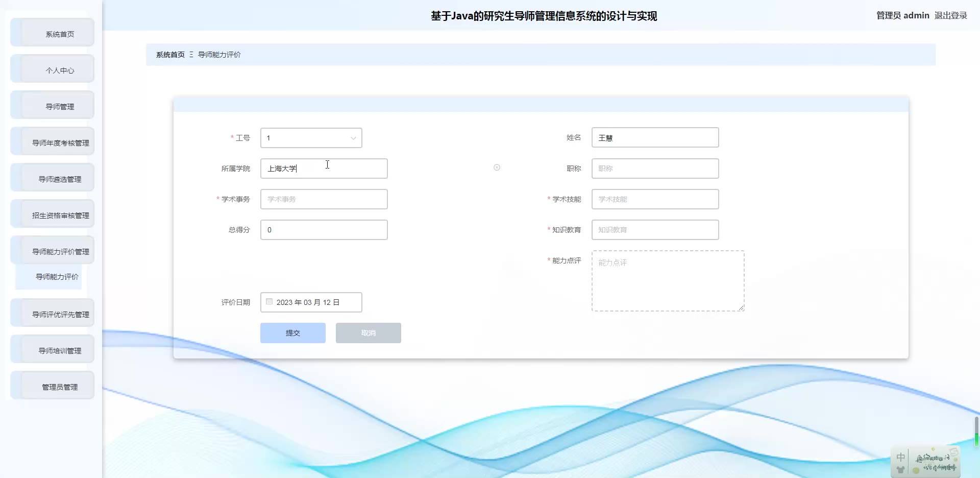The width and height of the screenshot is (980, 478).
Task: Expand 招生资格审核管理 menu
Action: [53, 214]
